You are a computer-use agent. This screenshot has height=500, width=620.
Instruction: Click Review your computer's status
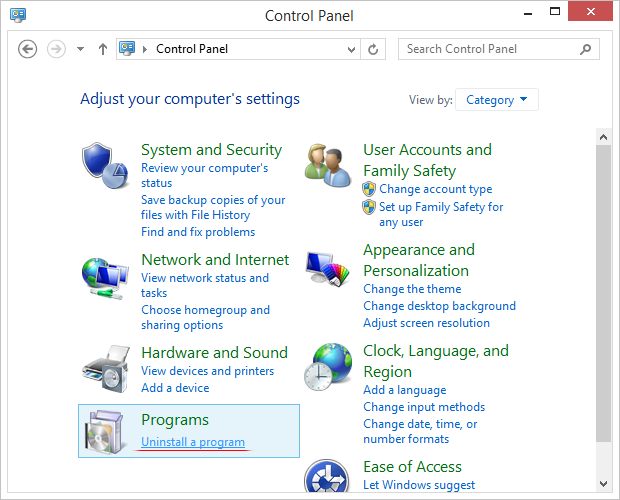click(x=204, y=175)
